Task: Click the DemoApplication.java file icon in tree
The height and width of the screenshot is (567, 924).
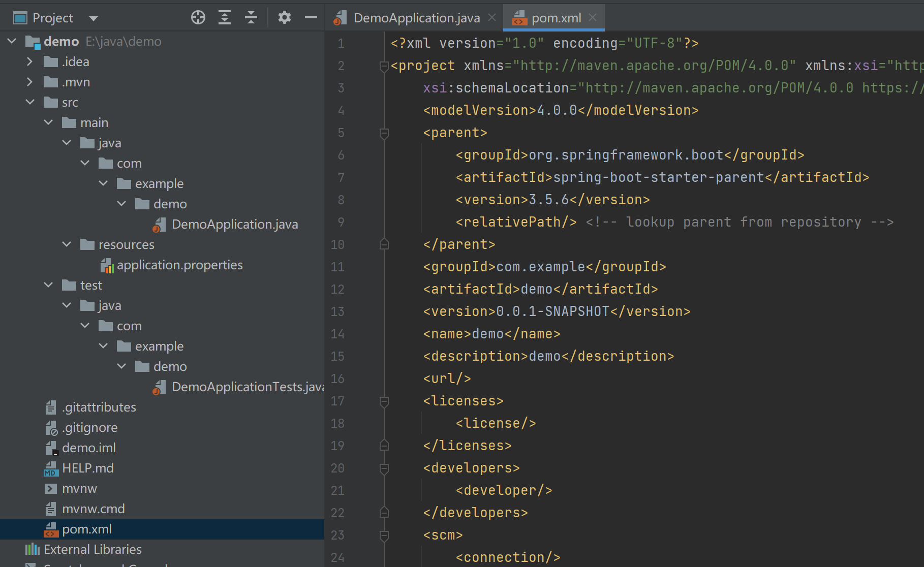Action: coord(159,225)
